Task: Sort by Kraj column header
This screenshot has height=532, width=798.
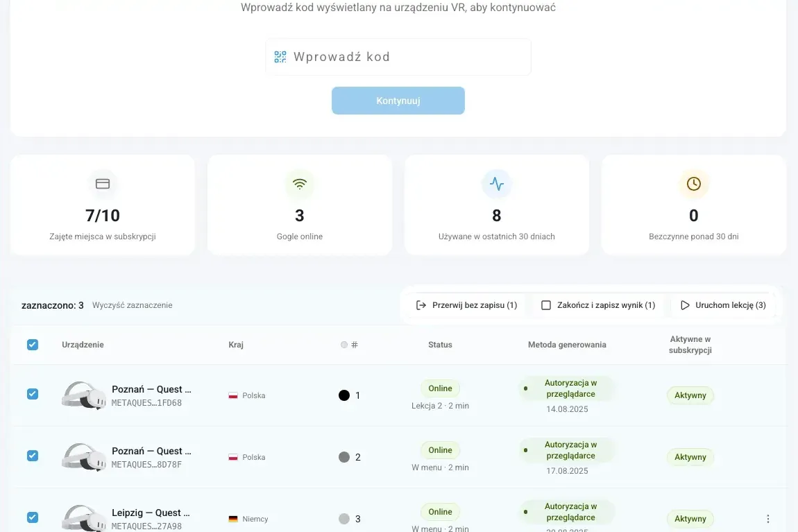Action: tap(236, 345)
